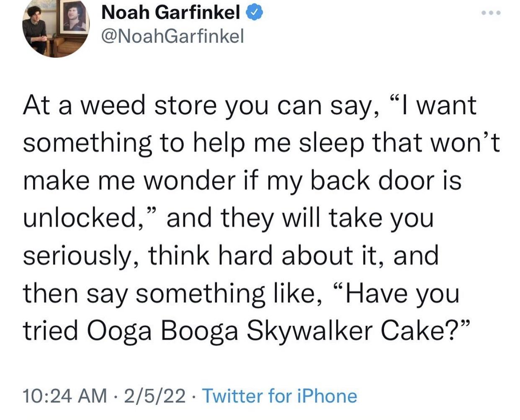The image size is (520, 420).
Task: Open the @NoahGarfinkel handle link
Action: (172, 37)
